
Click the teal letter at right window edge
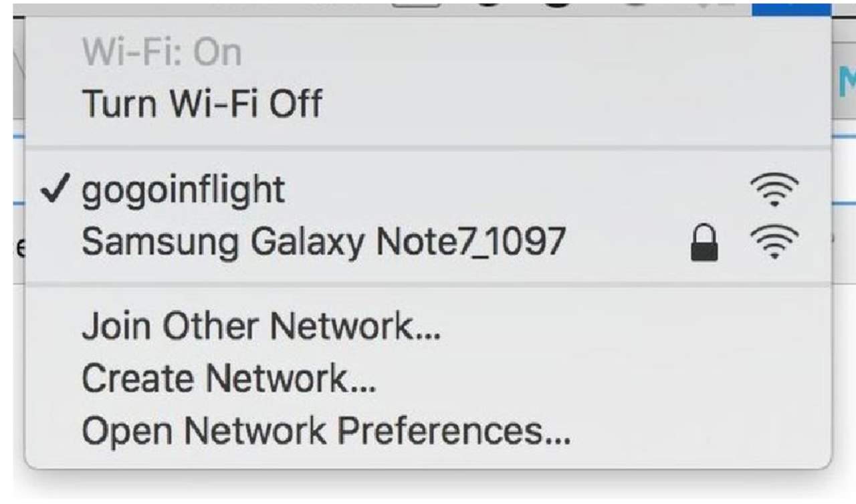click(x=847, y=82)
